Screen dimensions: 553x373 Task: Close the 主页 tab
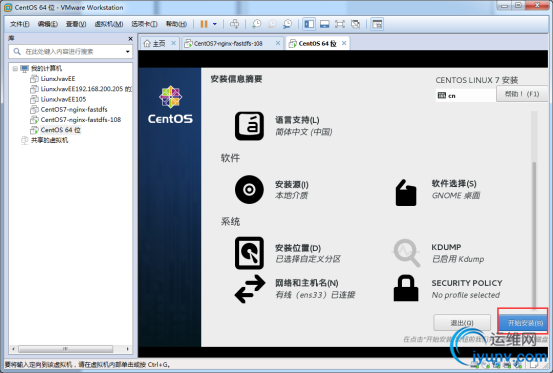tap(174, 43)
